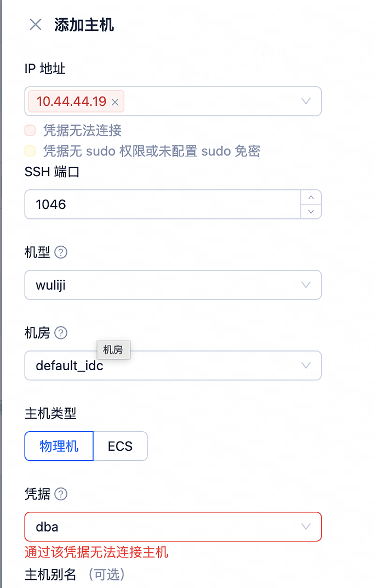Remove the 10.44.44.19 IP tag
Viewport: 378px width, 588px height.
tap(115, 102)
